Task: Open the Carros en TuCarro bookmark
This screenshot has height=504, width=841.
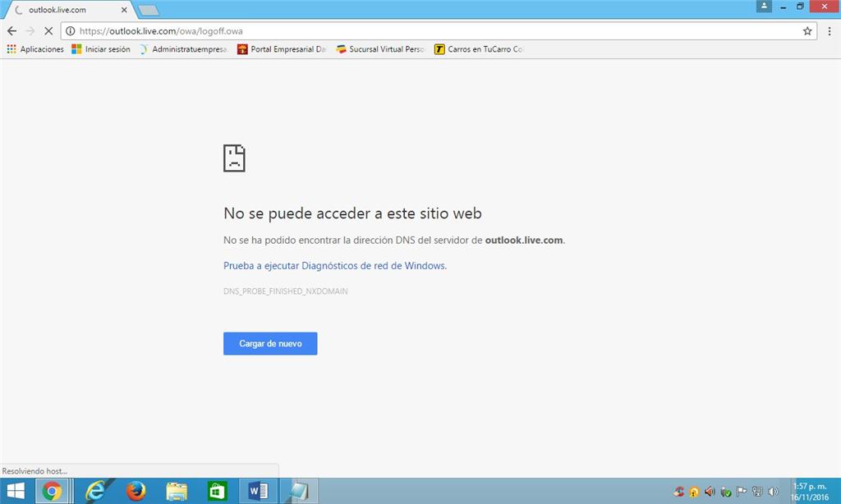Action: click(x=479, y=48)
